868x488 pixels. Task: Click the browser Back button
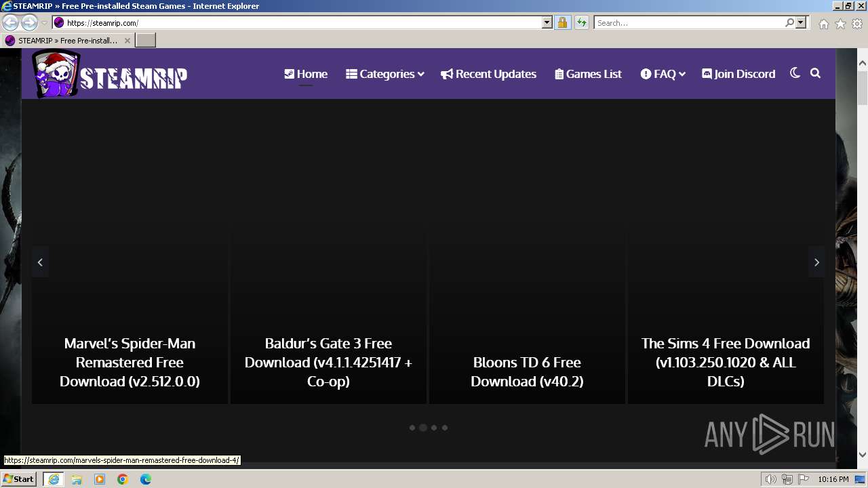pos(11,23)
